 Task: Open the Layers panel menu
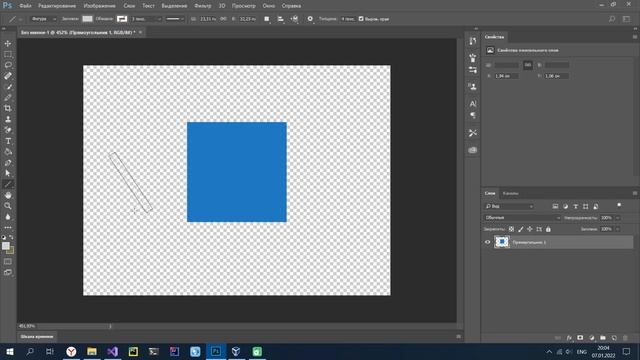point(635,193)
